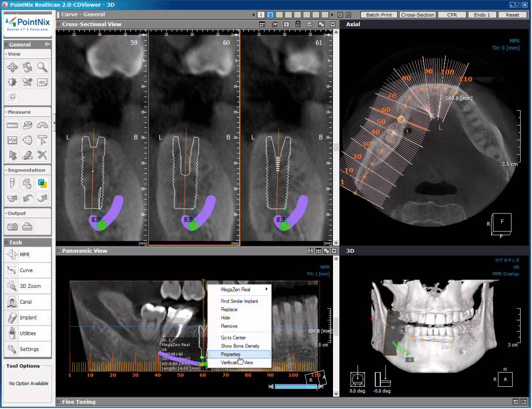Choose Replace in the context menu
The height and width of the screenshot is (409, 532).
(x=239, y=310)
